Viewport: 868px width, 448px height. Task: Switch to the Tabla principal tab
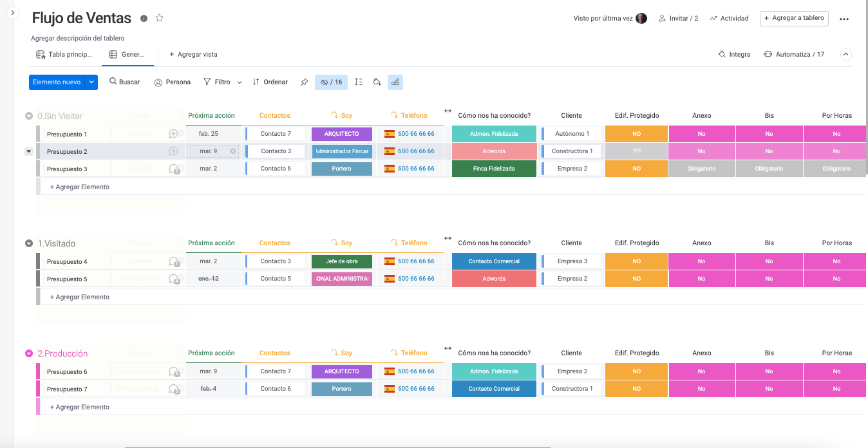[64, 55]
